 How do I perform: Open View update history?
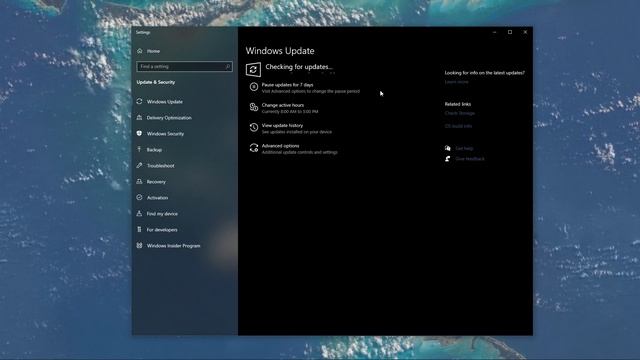(x=291, y=129)
